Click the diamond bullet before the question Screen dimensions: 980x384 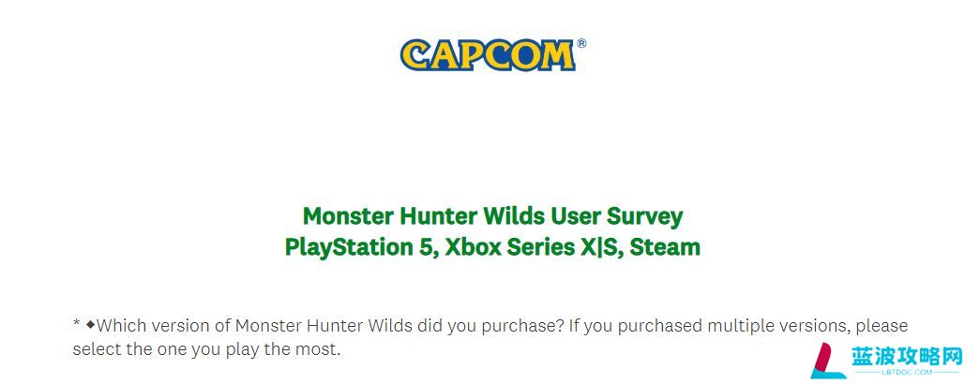(91, 325)
